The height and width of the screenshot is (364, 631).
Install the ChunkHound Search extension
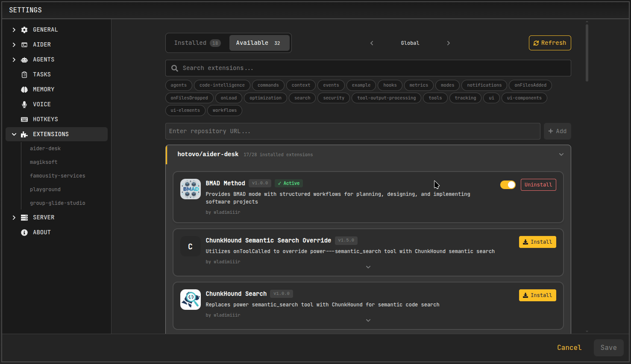537,295
